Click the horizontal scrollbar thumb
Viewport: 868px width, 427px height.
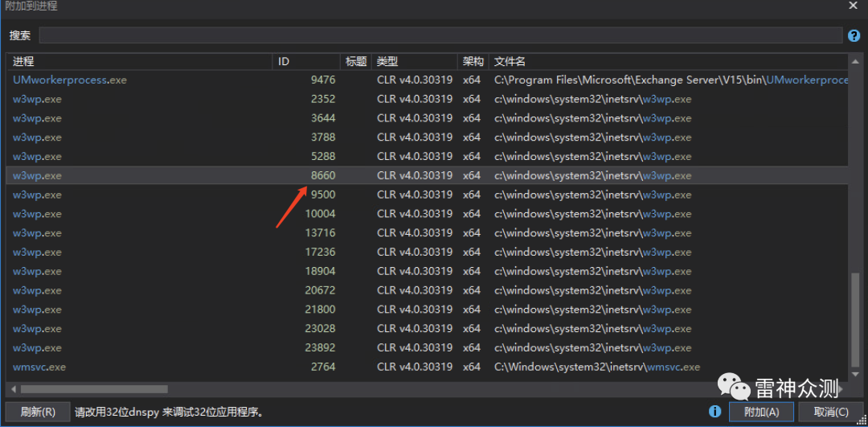coord(94,389)
